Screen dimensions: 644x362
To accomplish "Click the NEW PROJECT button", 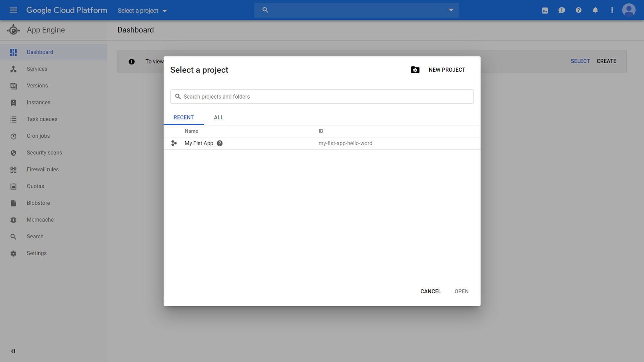I will coord(447,70).
